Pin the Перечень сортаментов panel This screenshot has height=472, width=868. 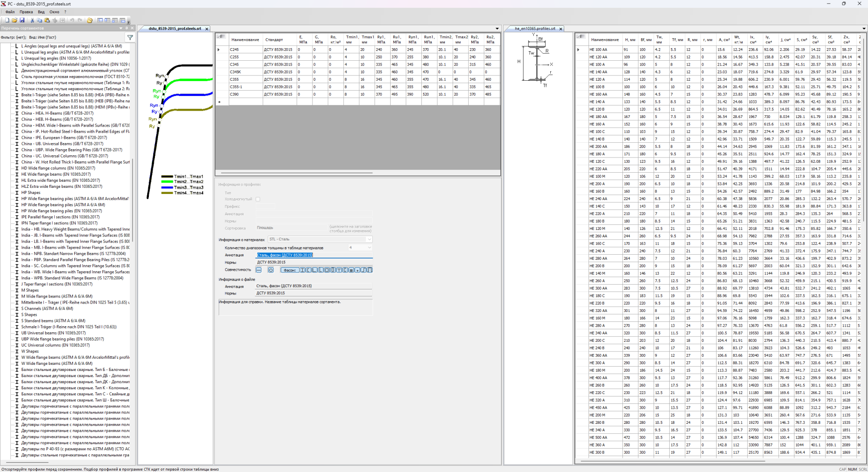pos(126,28)
